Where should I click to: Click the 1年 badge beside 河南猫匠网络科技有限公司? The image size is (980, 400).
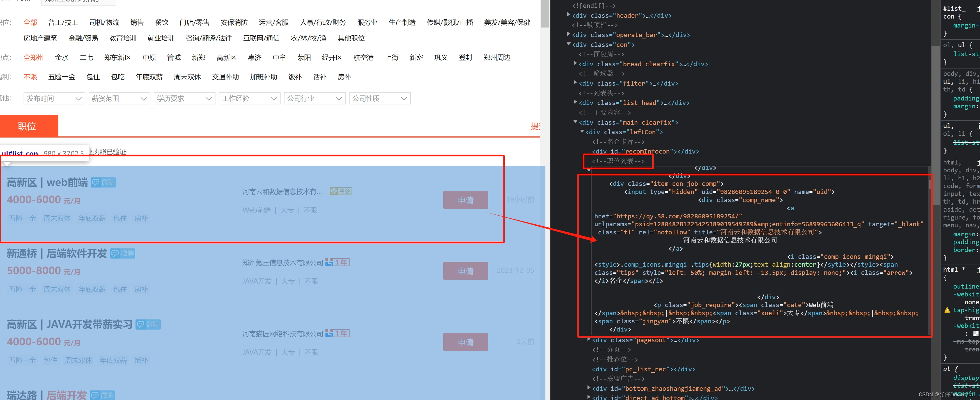tap(338, 333)
